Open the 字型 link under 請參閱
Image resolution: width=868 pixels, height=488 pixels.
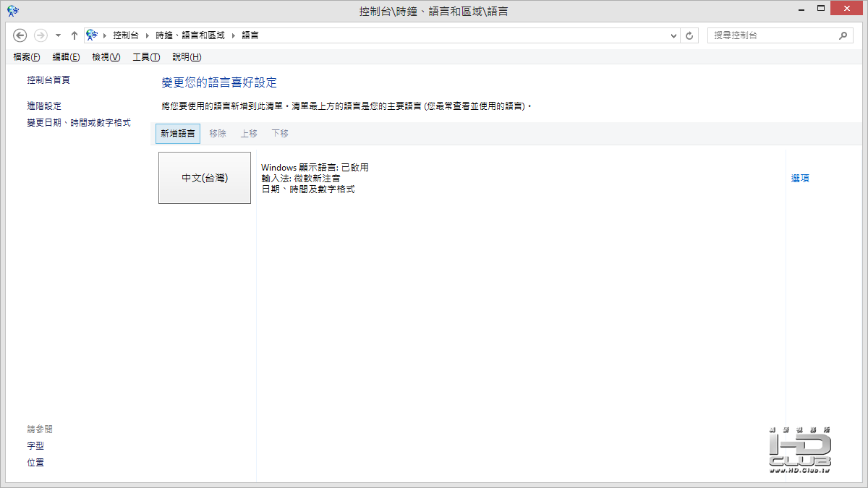coord(35,446)
